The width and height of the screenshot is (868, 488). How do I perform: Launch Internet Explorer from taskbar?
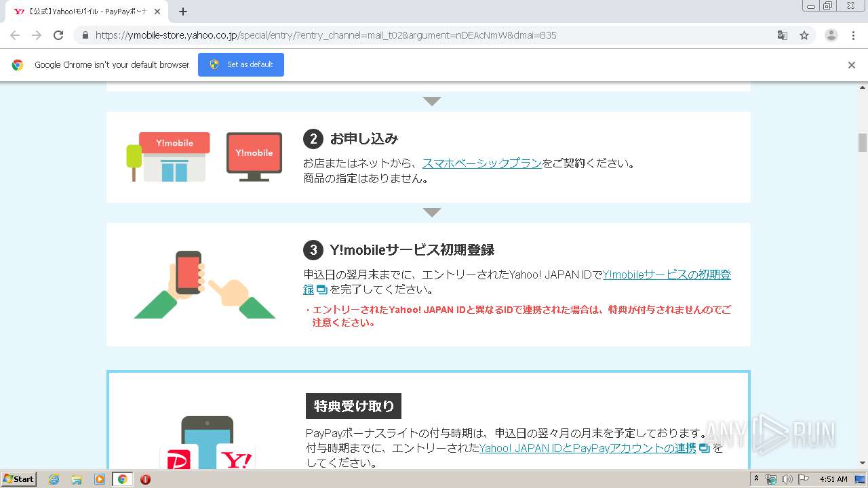click(x=54, y=479)
